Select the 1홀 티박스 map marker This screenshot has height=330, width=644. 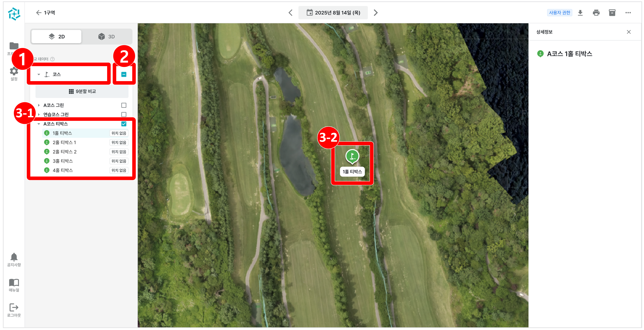[x=352, y=157]
